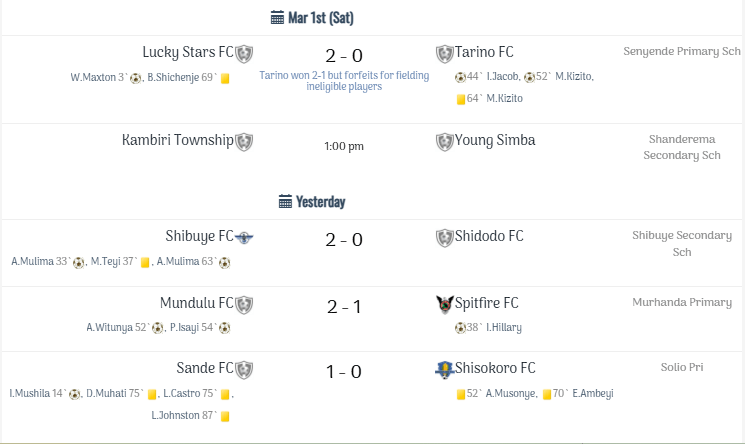Image resolution: width=745 pixels, height=444 pixels.
Task: Open the Spitfire FC team link
Action: coord(488,303)
